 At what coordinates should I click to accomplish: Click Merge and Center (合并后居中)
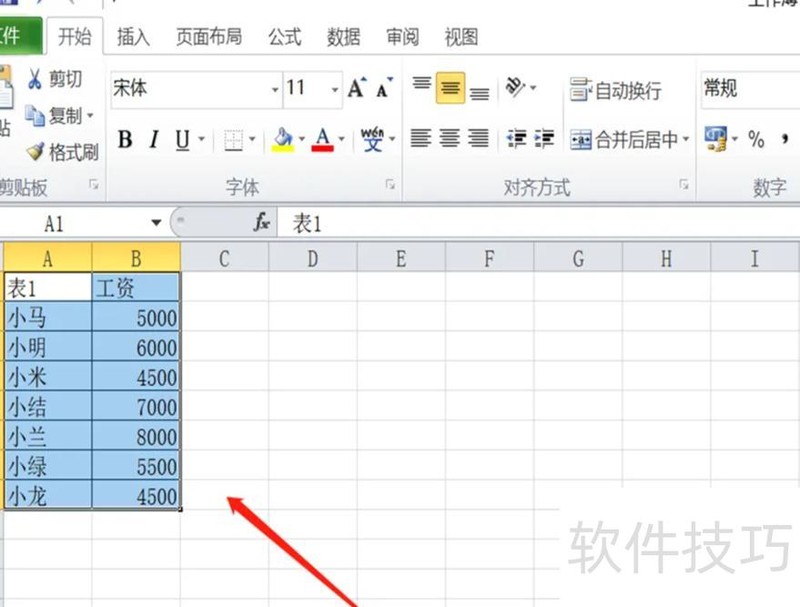pyautogui.click(x=624, y=139)
